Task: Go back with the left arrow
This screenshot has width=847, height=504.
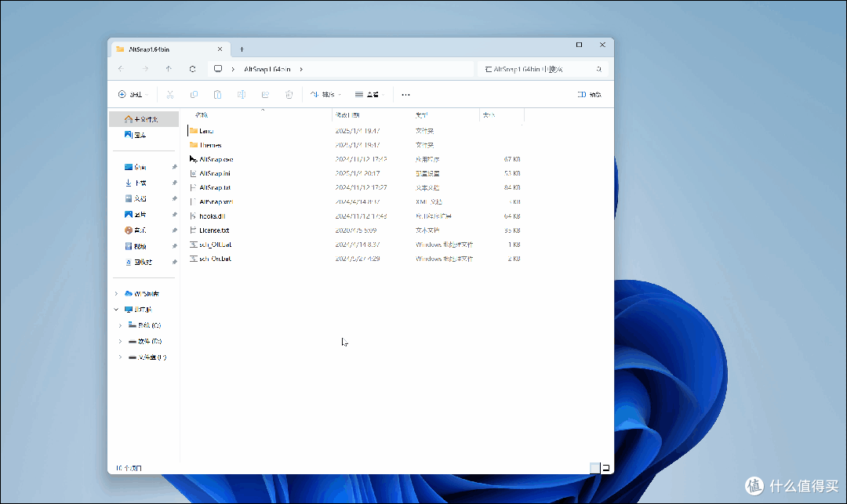Action: (121, 69)
